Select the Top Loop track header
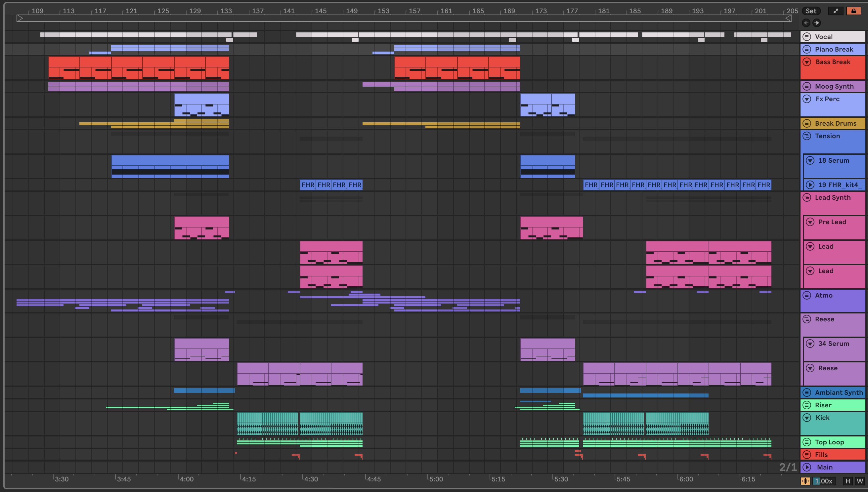 (830, 442)
